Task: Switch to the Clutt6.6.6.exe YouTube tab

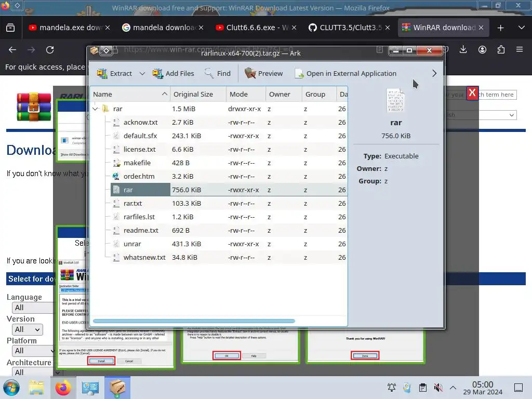Action: (256, 28)
